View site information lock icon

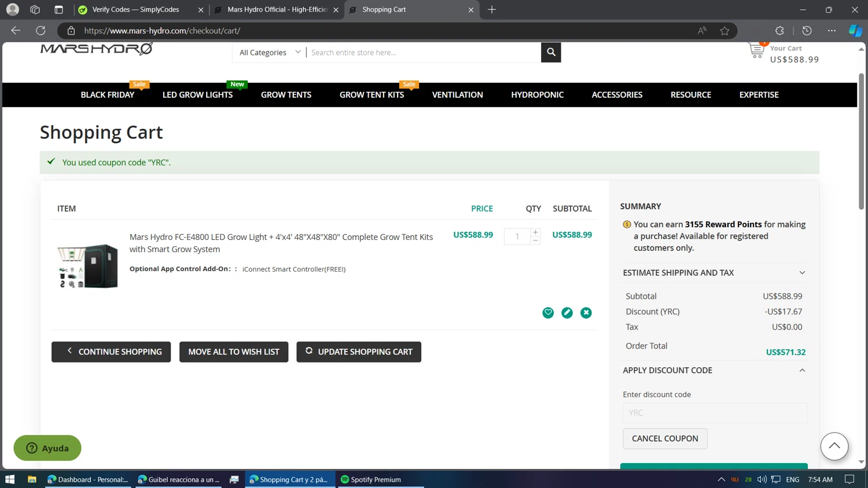coord(71,31)
